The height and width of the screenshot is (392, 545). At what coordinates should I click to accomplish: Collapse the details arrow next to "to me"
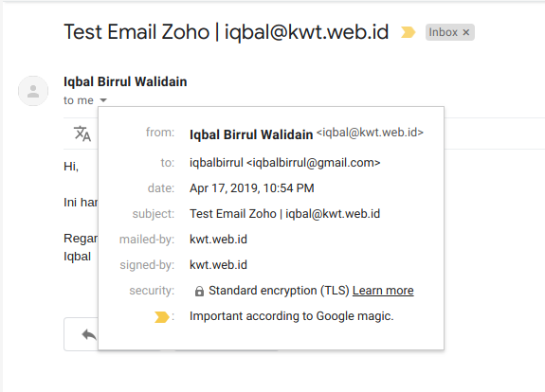pos(103,100)
